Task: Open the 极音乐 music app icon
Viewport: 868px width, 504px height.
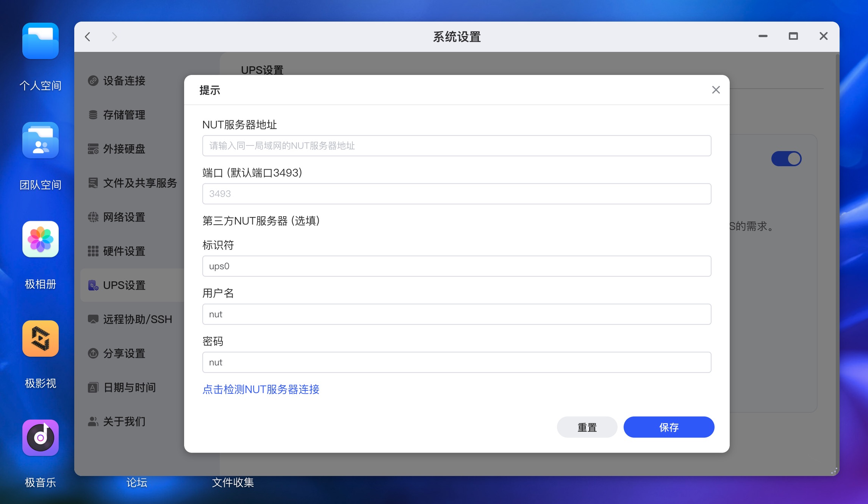Action: [40, 438]
